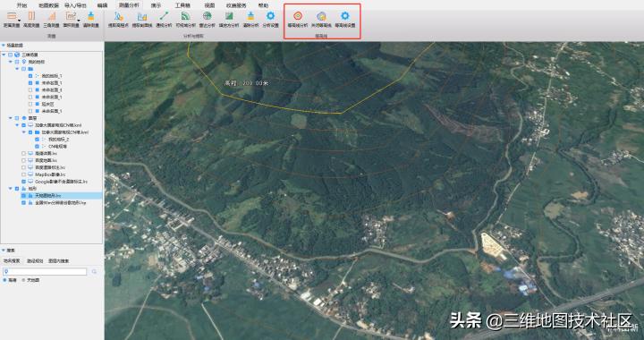Select the 天地图 radio button
The image size is (644, 340).
(x=23, y=280)
